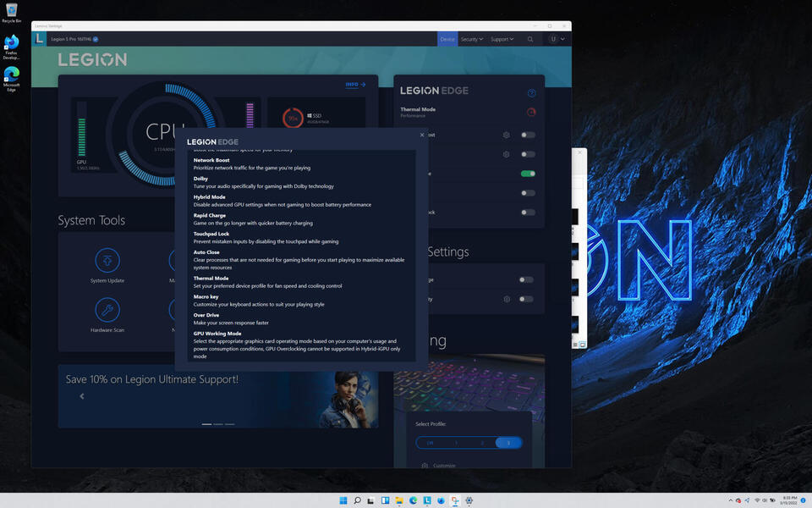
Task: Click 'Over Drive' heading in the popup
Action: point(206,315)
